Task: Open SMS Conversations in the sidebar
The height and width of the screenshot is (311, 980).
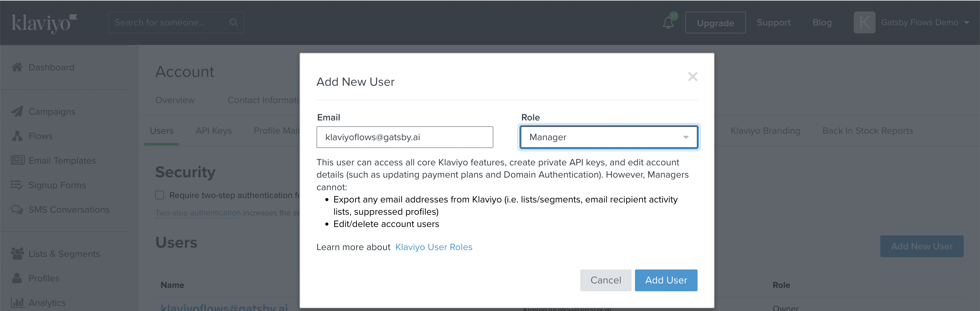Action: click(69, 210)
